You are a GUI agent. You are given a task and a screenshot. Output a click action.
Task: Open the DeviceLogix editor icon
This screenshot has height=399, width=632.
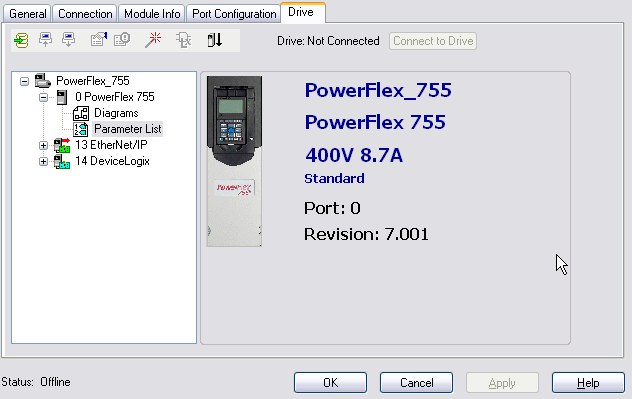pyautogui.click(x=183, y=40)
